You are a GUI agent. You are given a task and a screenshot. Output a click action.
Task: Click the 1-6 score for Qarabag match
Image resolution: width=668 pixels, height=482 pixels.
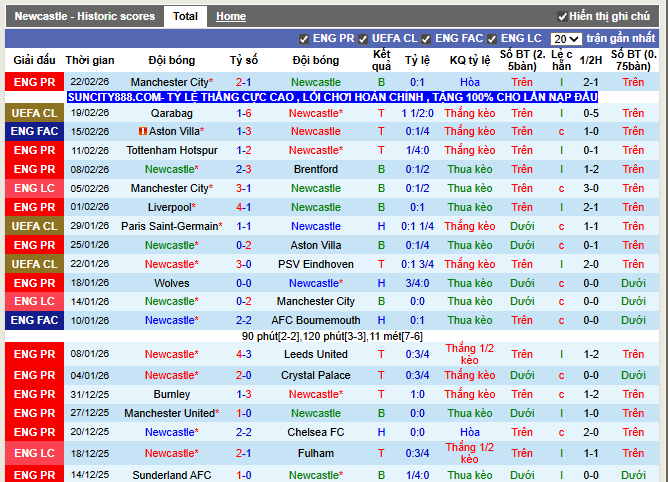pos(244,113)
